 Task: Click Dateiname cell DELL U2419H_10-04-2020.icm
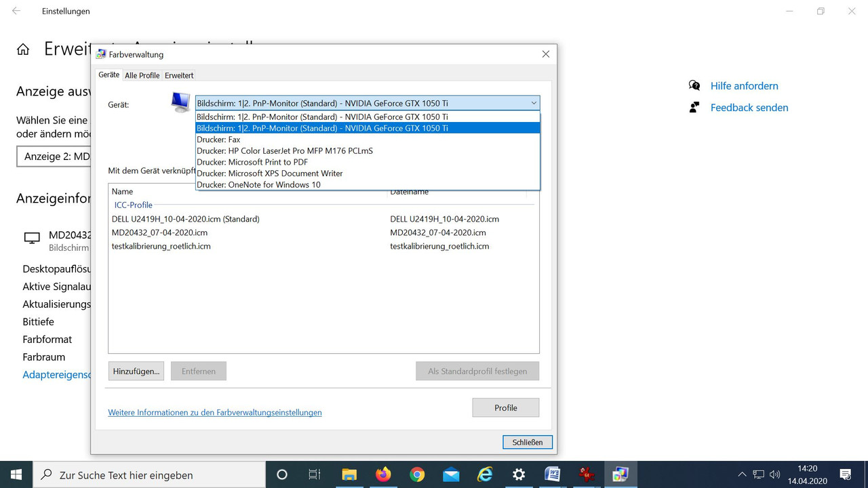coord(445,219)
